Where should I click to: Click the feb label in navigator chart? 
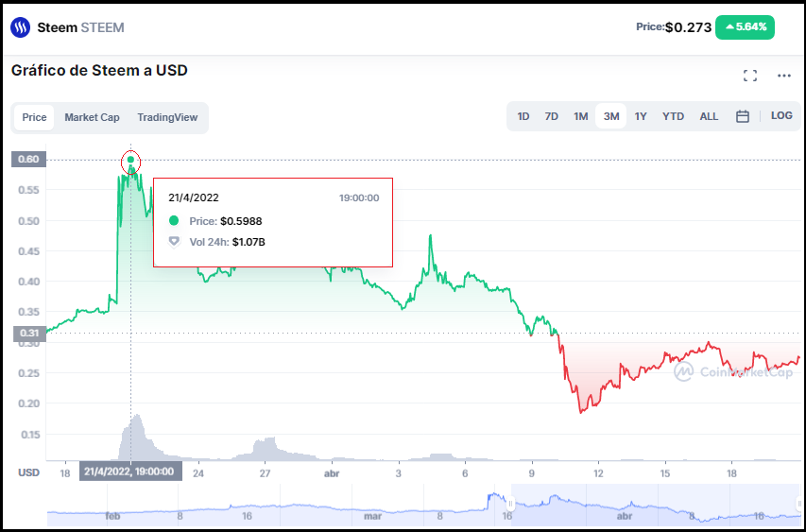112,516
